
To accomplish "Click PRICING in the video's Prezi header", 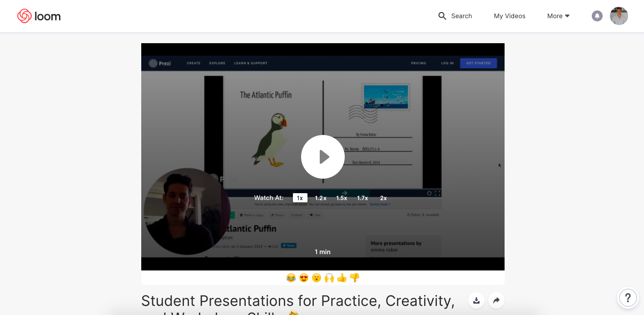I will (418, 63).
